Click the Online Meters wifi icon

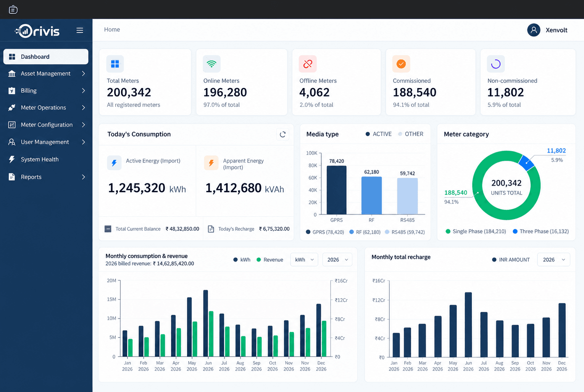tap(211, 64)
